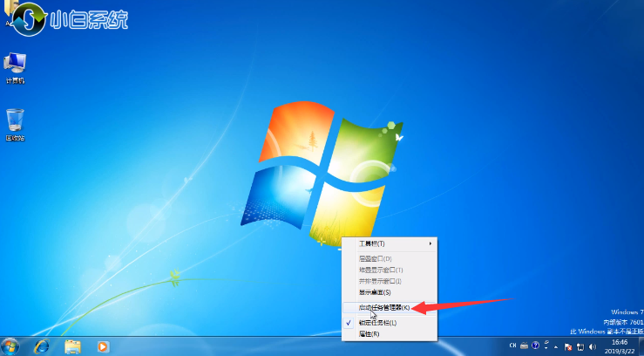The image size is (644, 356).
Task: Open the Windows Start orb
Action: point(10,346)
